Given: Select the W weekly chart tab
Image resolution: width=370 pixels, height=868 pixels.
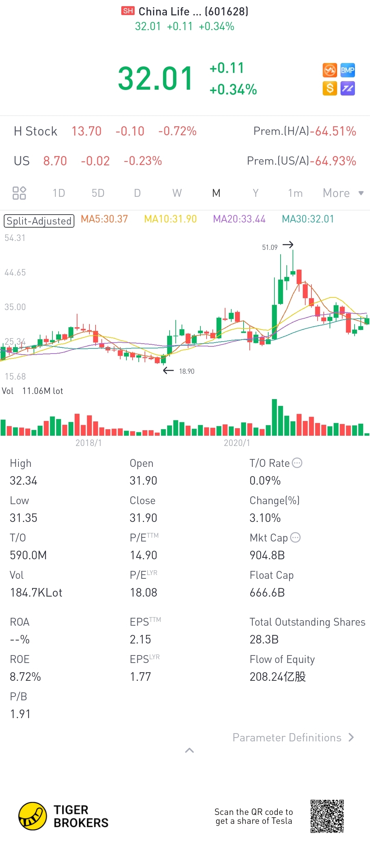Looking at the screenshot, I should point(177,193).
